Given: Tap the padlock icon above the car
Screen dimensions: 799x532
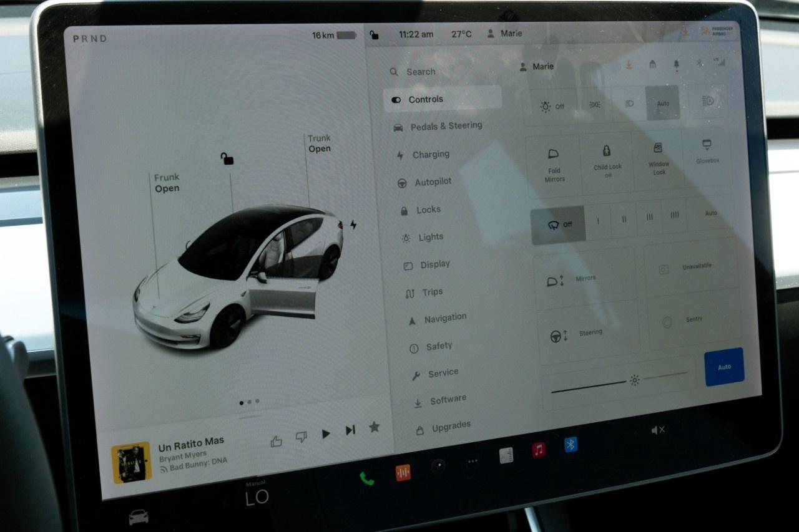Looking at the screenshot, I should [x=227, y=158].
